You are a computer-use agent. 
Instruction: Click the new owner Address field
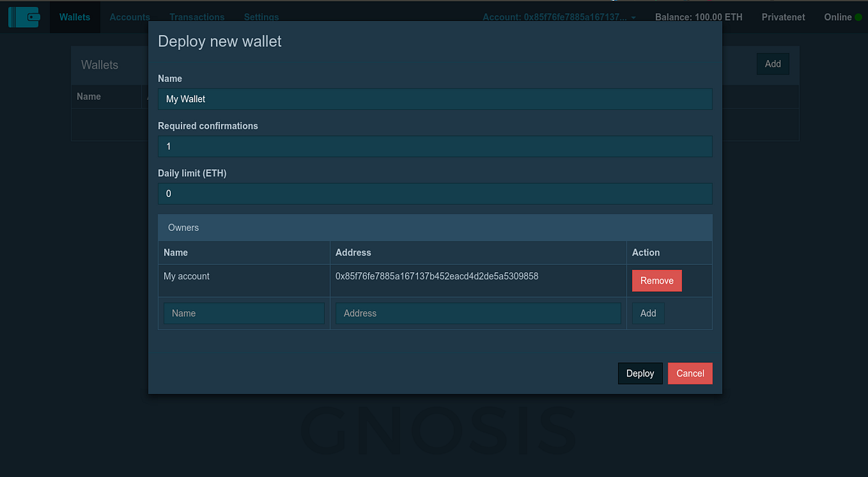pyautogui.click(x=478, y=313)
